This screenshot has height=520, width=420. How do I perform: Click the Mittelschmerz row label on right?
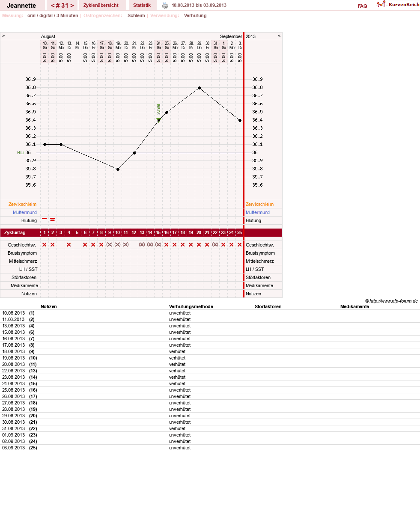[259, 261]
